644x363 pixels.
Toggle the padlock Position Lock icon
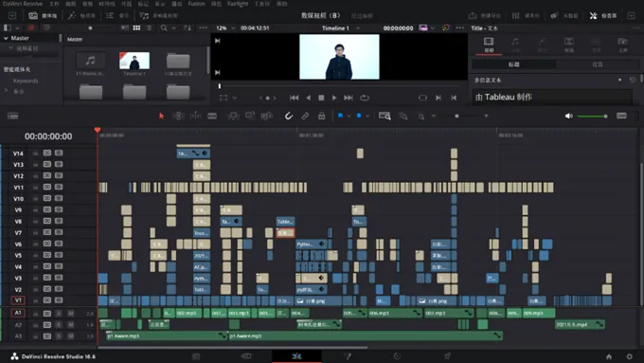click(x=322, y=116)
